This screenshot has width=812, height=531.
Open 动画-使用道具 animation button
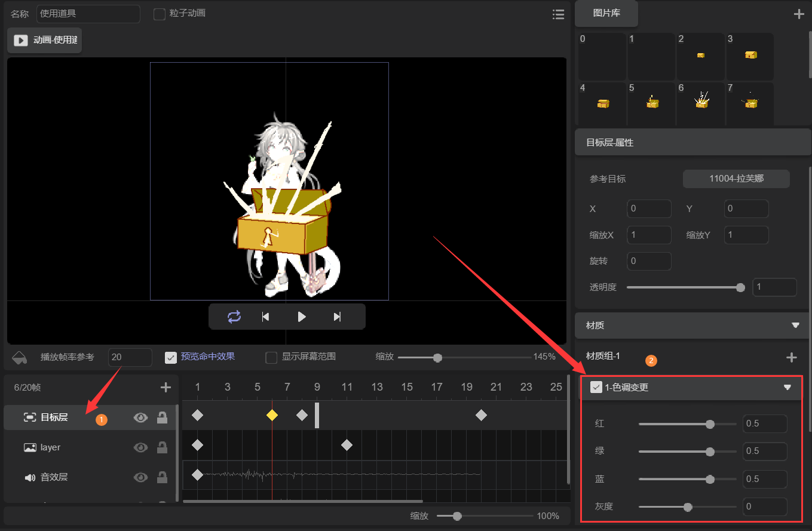point(44,40)
